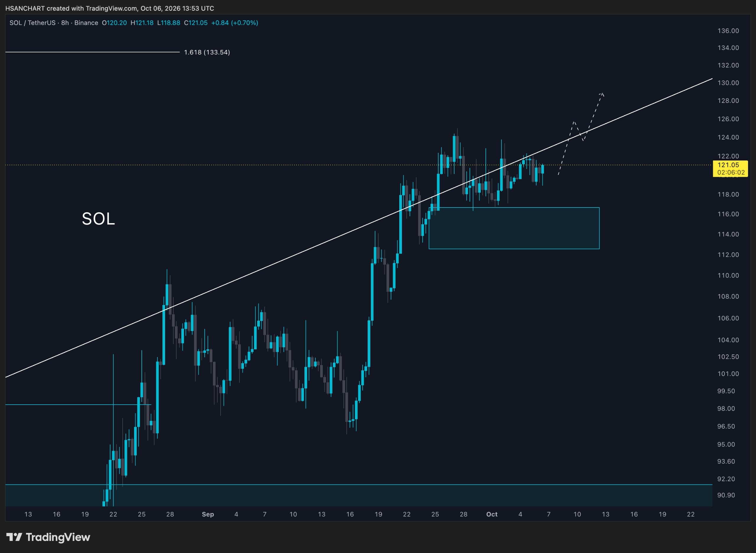The height and width of the screenshot is (553, 756).
Task: Click the 98.00 price axis label
Action: [726, 408]
